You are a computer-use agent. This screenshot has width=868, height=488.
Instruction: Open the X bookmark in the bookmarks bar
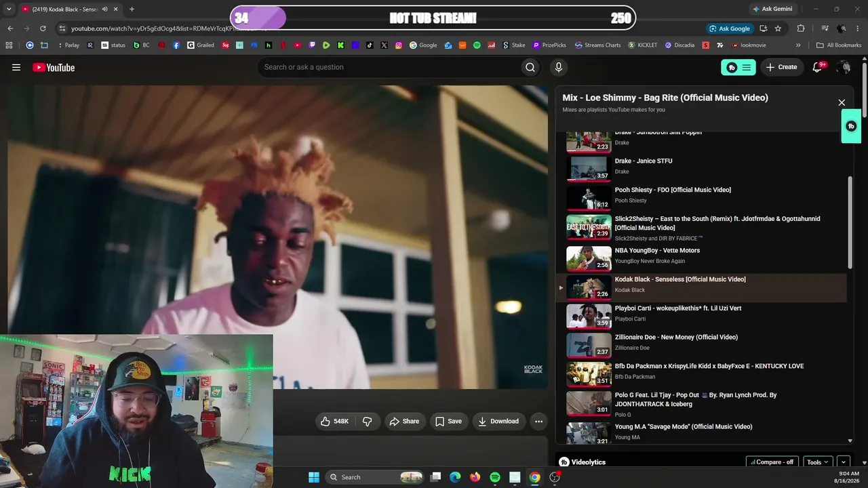pyautogui.click(x=384, y=45)
